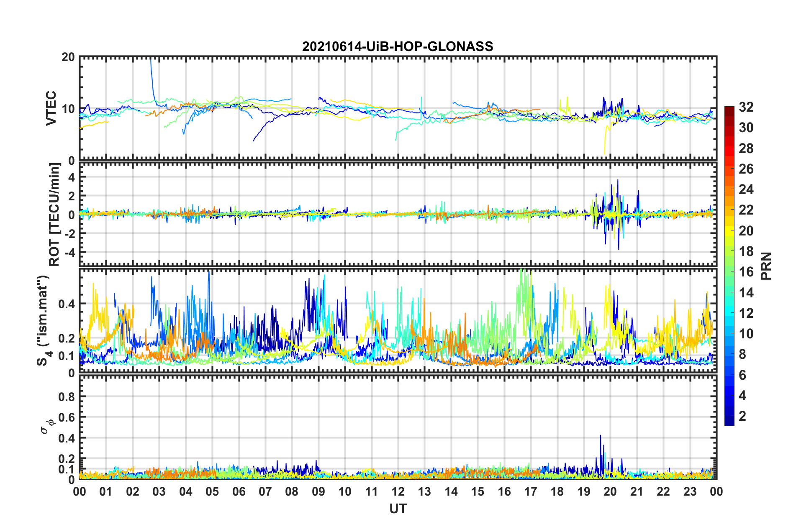
Task: Select colorbar tick value 32
Action: (746, 107)
